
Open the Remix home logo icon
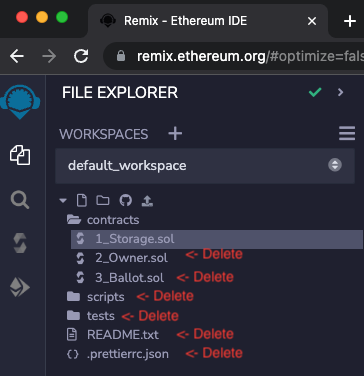point(20,102)
